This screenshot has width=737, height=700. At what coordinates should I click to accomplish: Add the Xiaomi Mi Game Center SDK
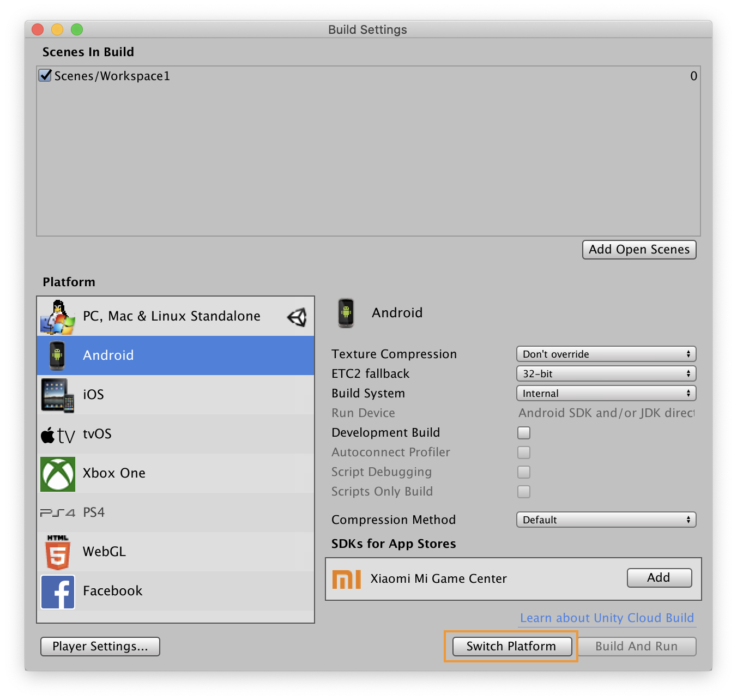pos(660,578)
